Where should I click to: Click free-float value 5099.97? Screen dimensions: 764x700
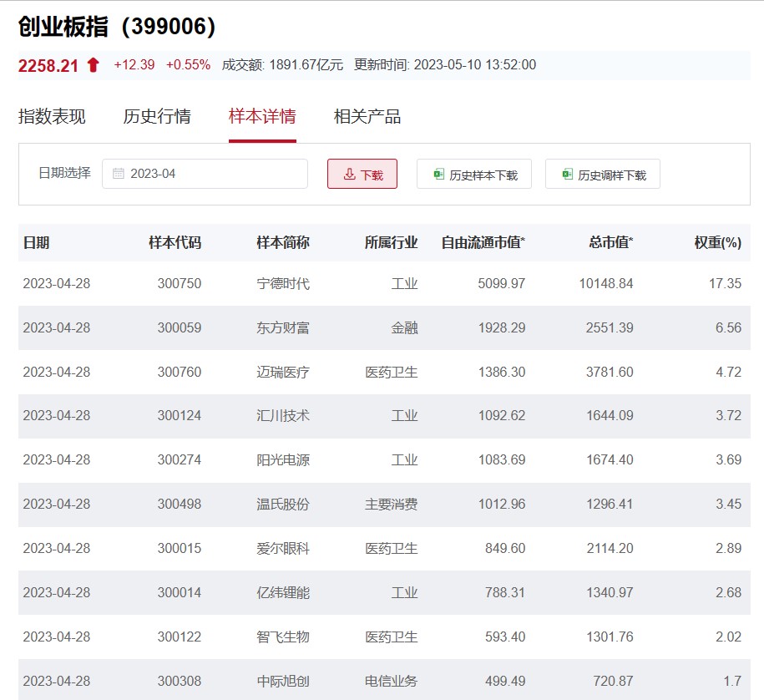[501, 284]
